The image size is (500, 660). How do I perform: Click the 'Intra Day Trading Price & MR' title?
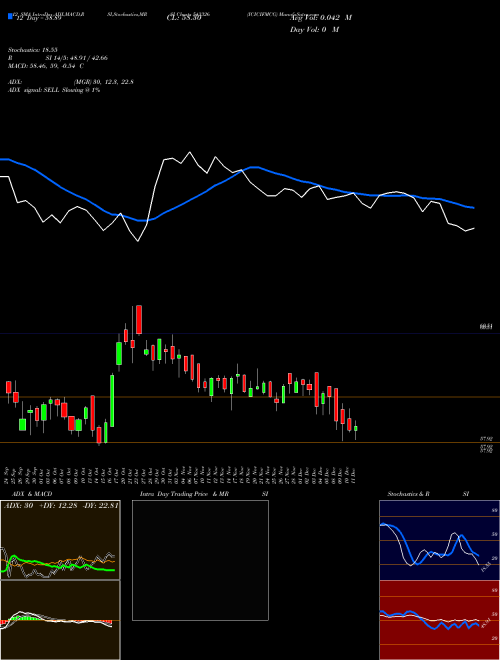click(184, 494)
